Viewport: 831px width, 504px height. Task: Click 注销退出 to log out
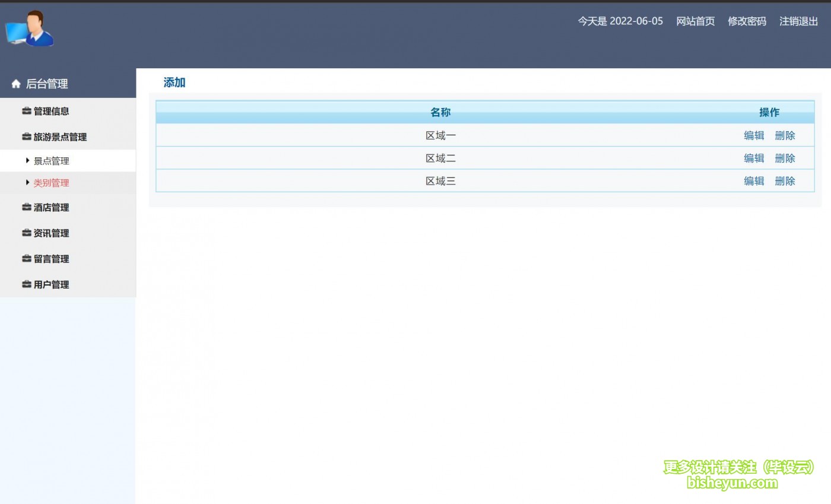click(x=798, y=21)
